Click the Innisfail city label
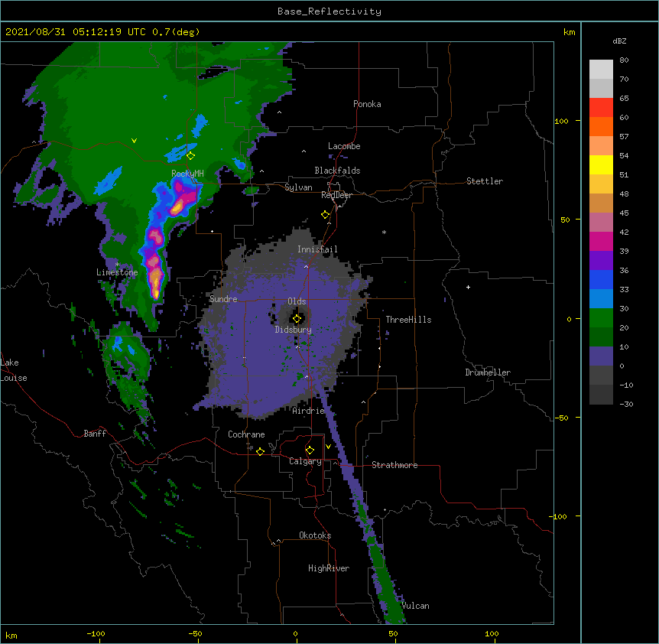The width and height of the screenshot is (659, 644). coord(317,249)
